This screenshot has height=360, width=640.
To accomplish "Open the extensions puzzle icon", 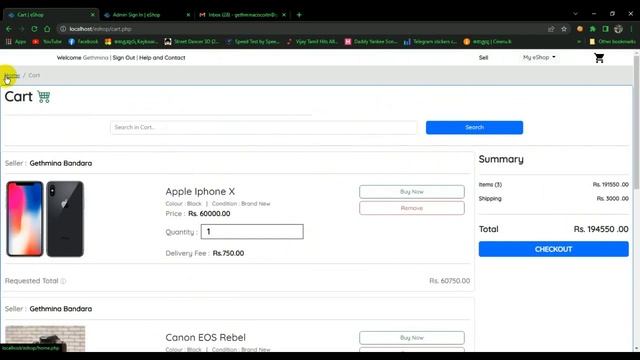I will (x=593, y=29).
